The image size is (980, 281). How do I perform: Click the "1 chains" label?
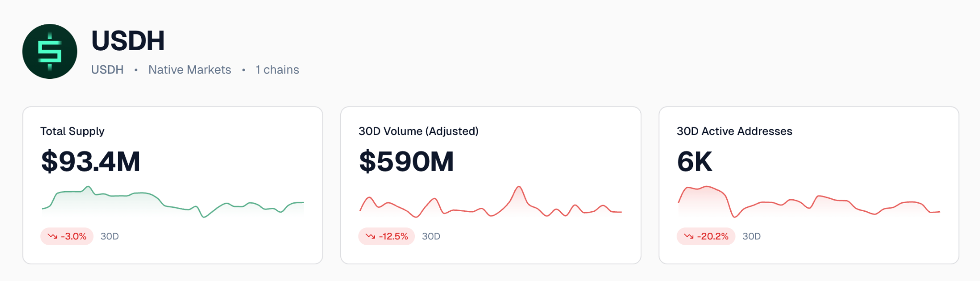(x=277, y=70)
